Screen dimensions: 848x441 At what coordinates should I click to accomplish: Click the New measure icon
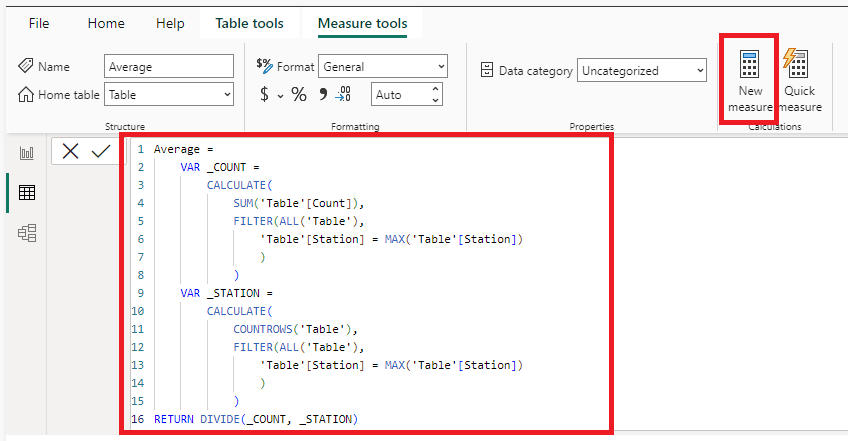(x=750, y=64)
